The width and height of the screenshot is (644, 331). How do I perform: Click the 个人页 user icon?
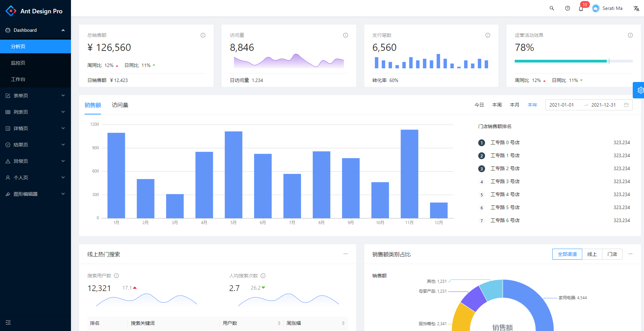point(8,178)
